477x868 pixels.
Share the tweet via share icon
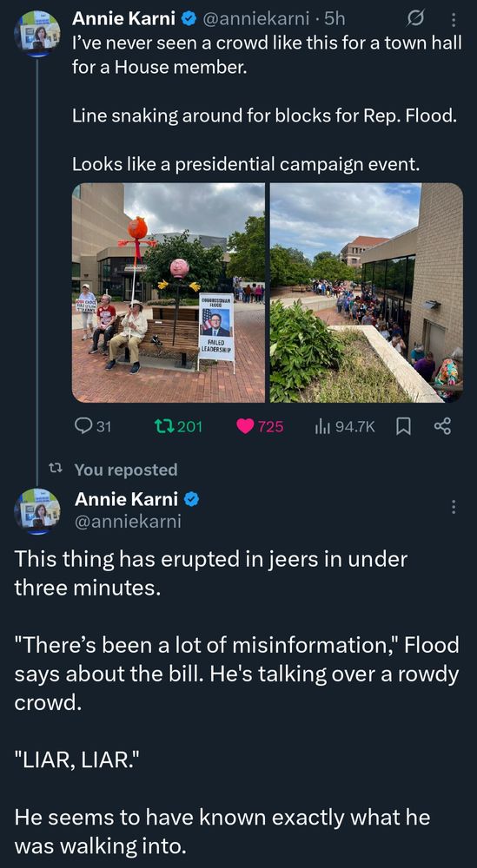[x=442, y=426]
